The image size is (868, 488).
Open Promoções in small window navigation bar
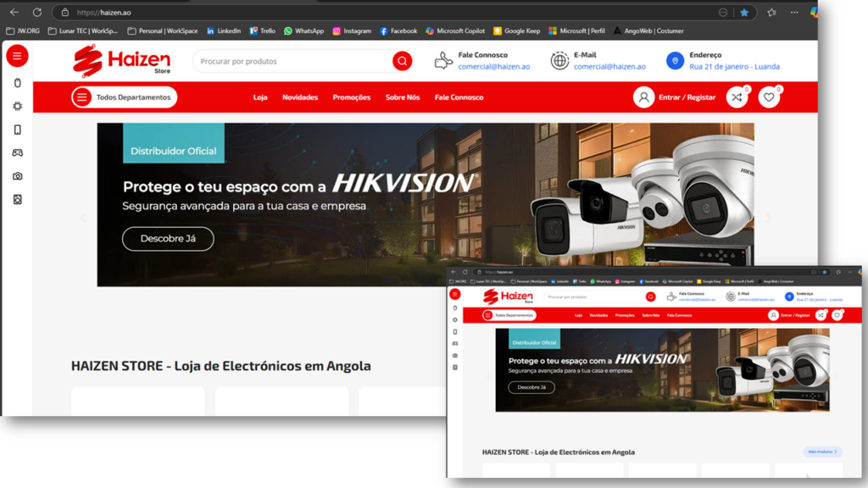[625, 315]
